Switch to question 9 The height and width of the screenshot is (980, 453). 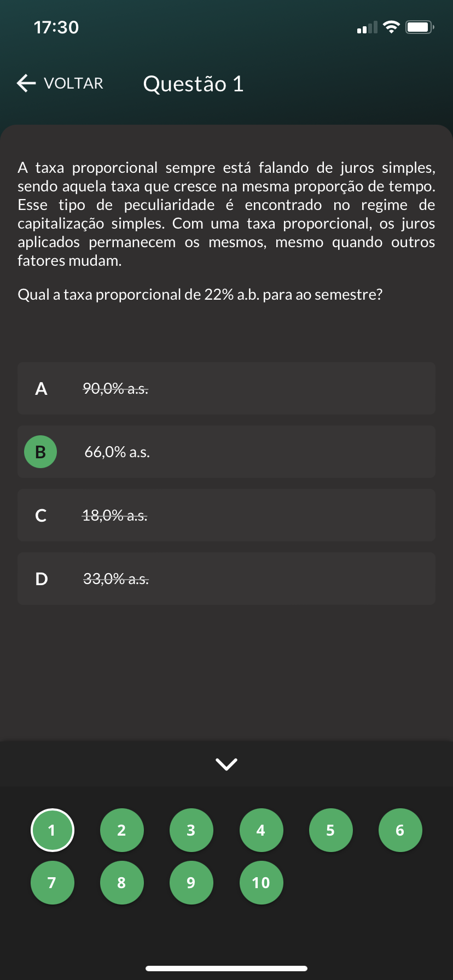[x=191, y=883]
